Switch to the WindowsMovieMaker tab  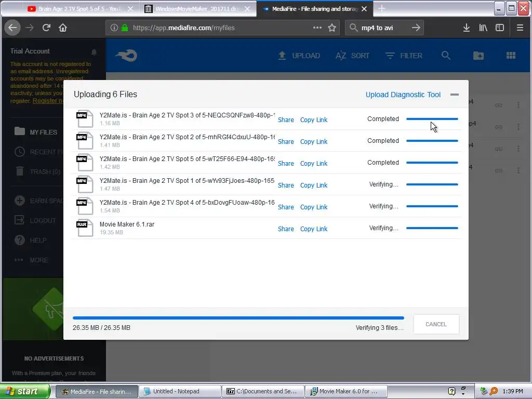click(x=197, y=9)
